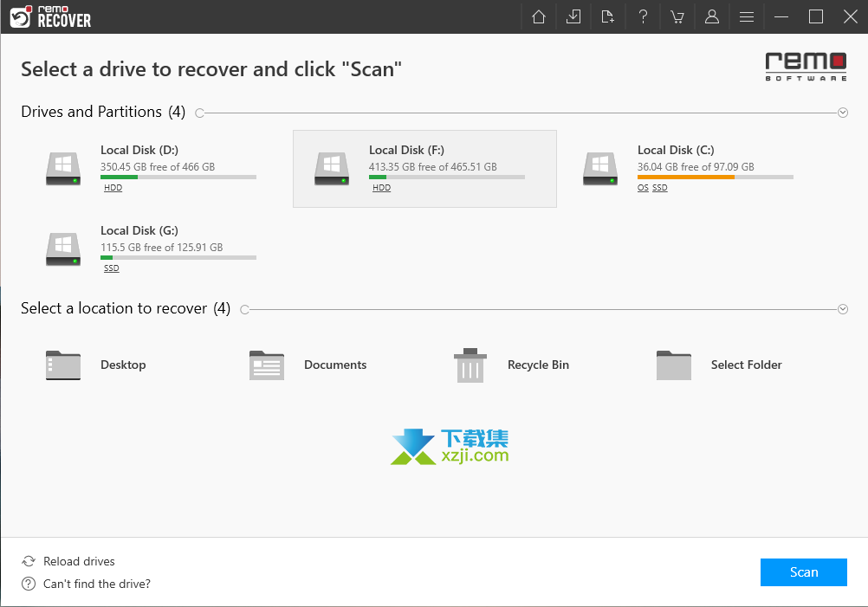This screenshot has width=868, height=607.
Task: Close the Remo Recover window
Action: [851, 16]
